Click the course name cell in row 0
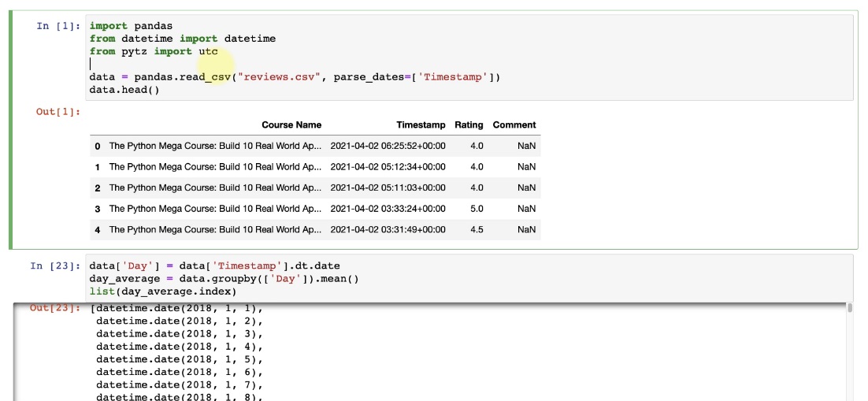868x401 pixels. tap(215, 147)
